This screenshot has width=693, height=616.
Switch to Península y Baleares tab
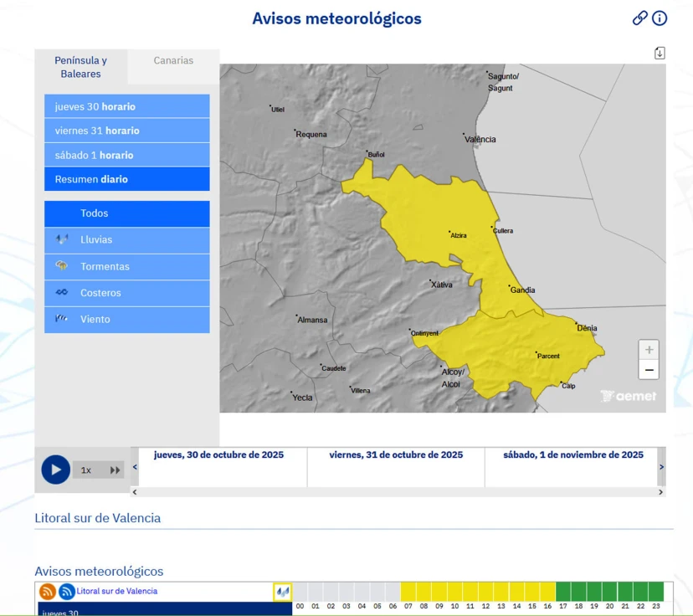80,67
